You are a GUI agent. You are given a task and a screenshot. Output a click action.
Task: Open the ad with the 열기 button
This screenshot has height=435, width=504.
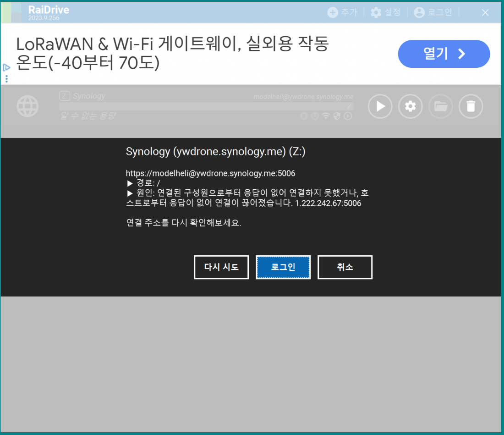(444, 54)
